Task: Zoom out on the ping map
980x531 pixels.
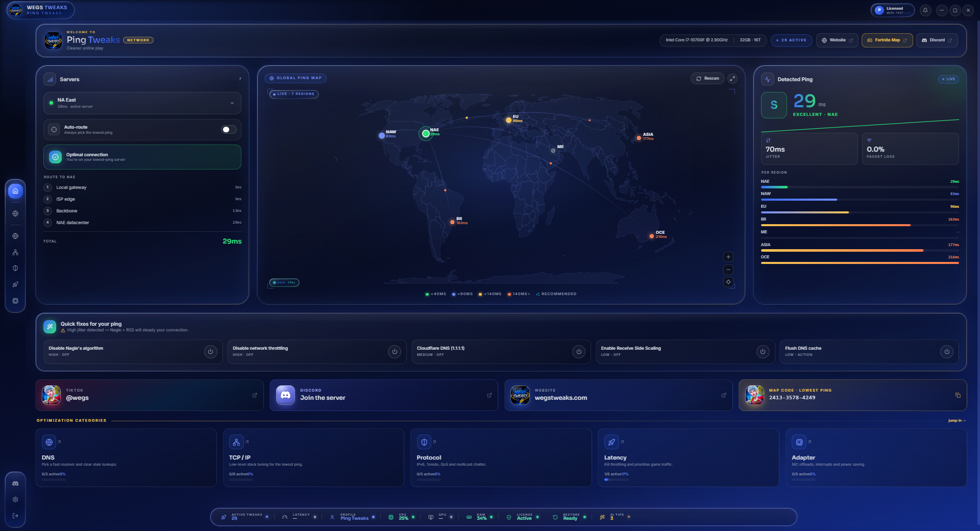Action: coord(728,270)
